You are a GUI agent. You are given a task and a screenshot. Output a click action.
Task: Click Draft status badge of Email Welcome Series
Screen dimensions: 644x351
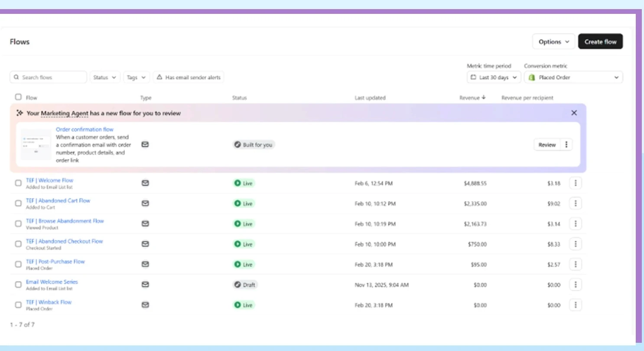[245, 285]
